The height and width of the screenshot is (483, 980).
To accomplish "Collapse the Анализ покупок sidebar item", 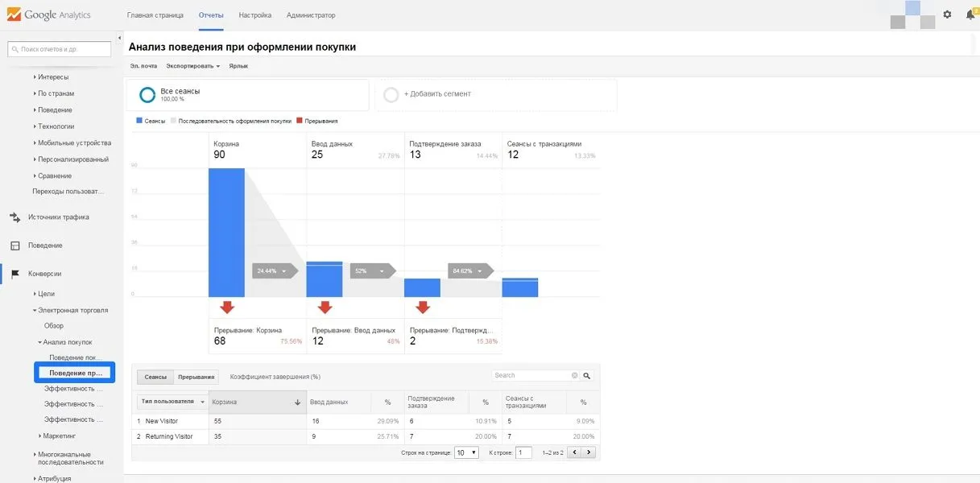I will [x=65, y=342].
